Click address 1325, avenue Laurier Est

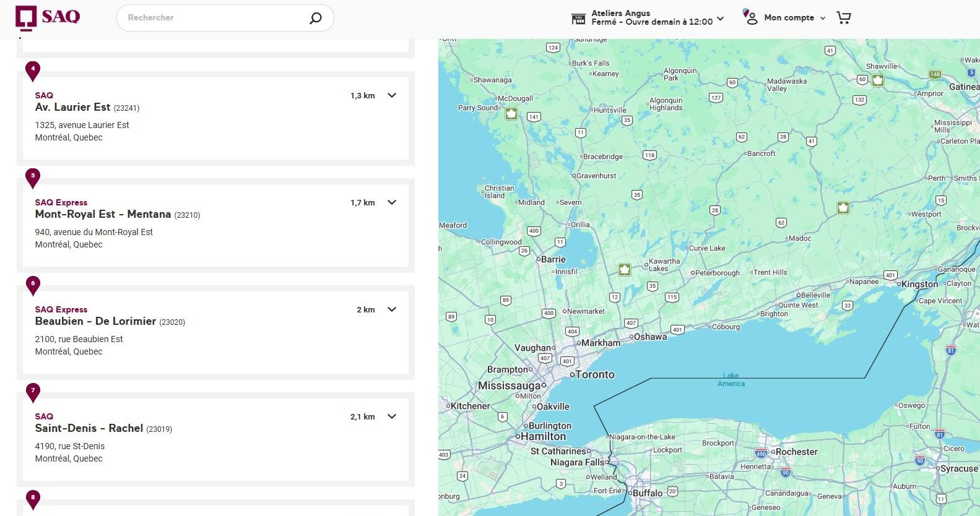82,125
